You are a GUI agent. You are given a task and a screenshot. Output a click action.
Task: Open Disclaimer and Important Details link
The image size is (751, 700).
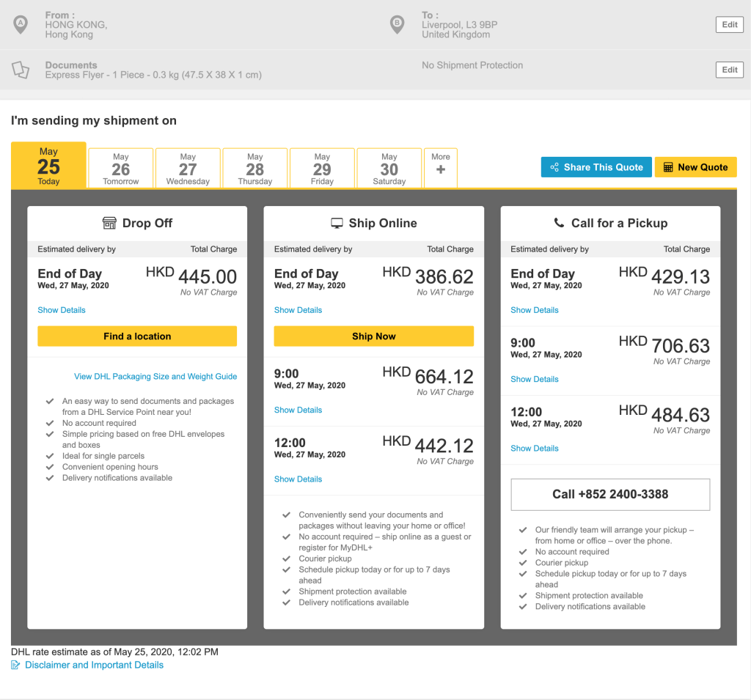pyautogui.click(x=94, y=665)
